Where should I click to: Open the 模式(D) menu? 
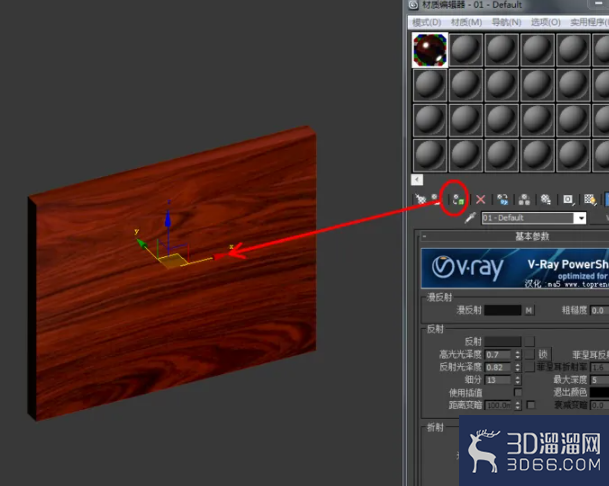click(427, 23)
